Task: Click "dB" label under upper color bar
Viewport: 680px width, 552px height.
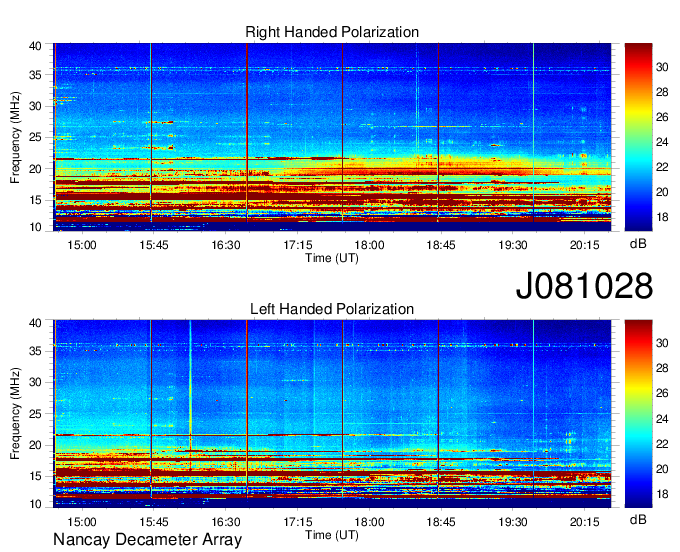Action: pos(638,243)
